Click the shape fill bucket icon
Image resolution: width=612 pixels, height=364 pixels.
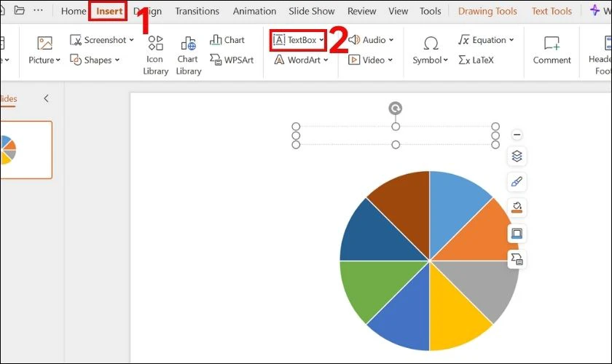tap(517, 207)
